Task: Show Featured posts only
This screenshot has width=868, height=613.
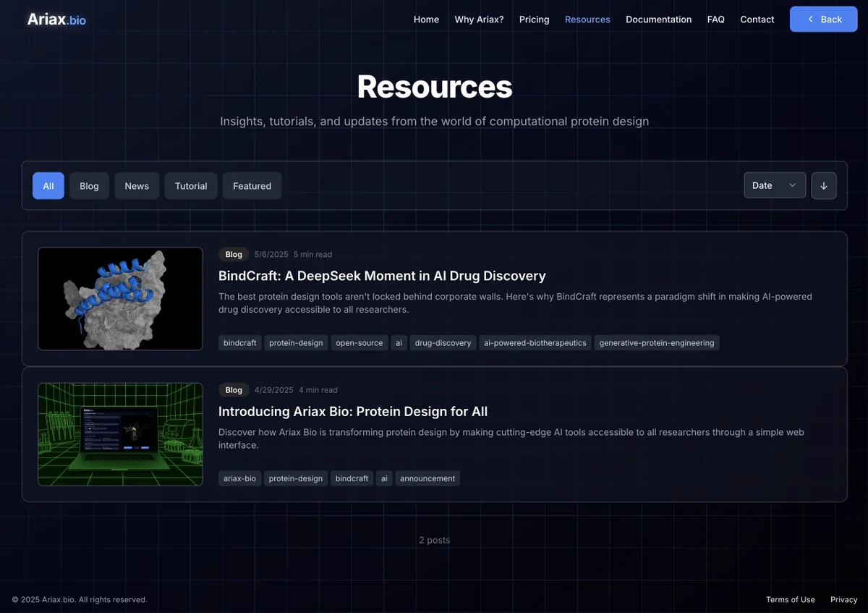Action: [x=252, y=186]
